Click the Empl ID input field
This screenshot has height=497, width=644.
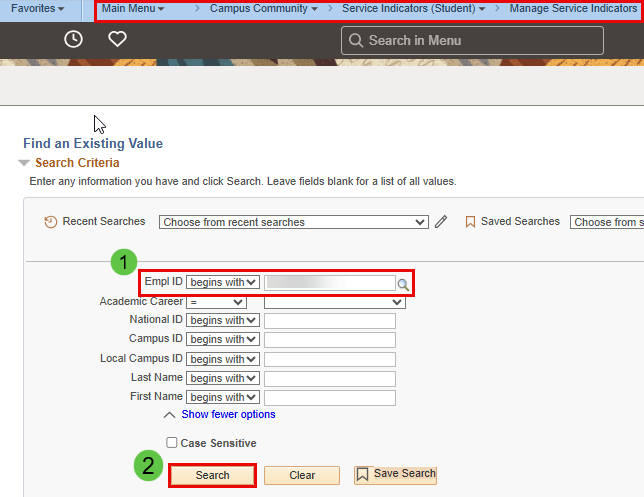click(330, 283)
